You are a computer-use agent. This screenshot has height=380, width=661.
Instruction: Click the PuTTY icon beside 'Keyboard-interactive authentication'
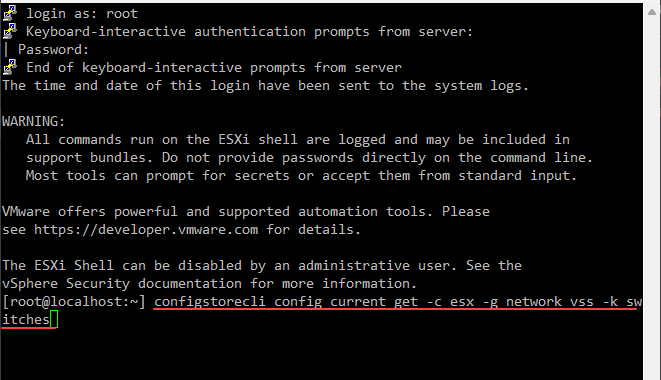tap(10, 31)
